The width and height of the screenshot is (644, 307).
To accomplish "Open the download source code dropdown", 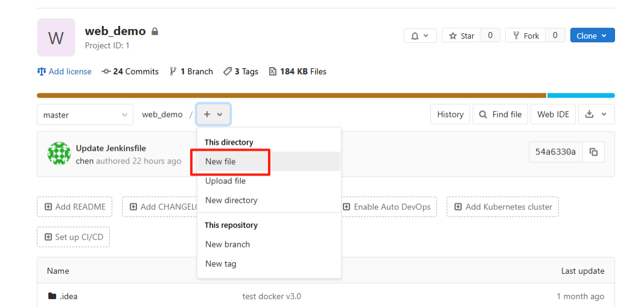I will pos(596,115).
